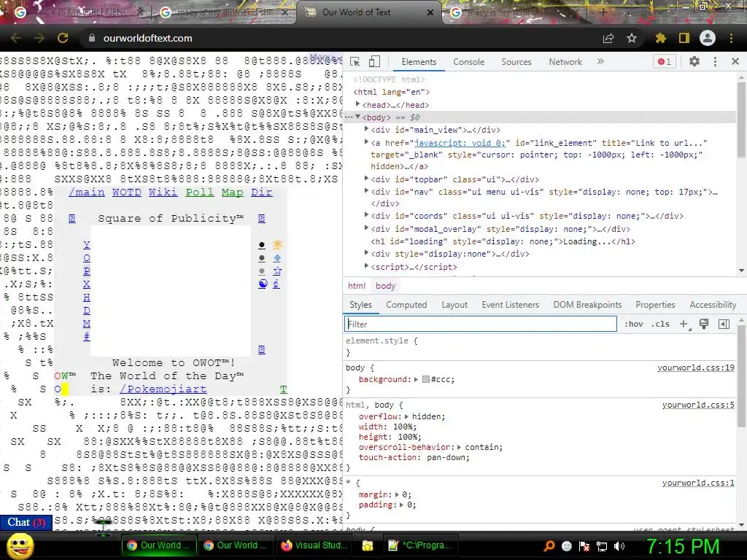747x560 pixels.
Task: Click the Styles filter input field
Action: pos(480,324)
